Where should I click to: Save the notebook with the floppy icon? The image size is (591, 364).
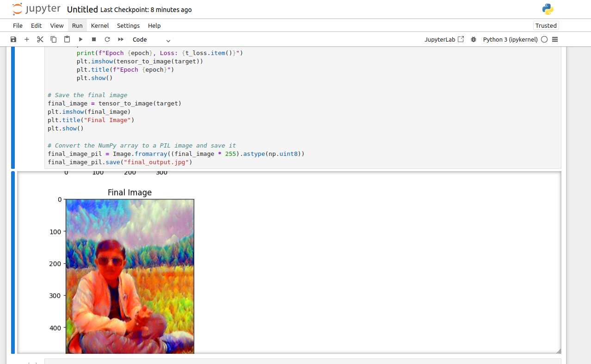tap(13, 40)
